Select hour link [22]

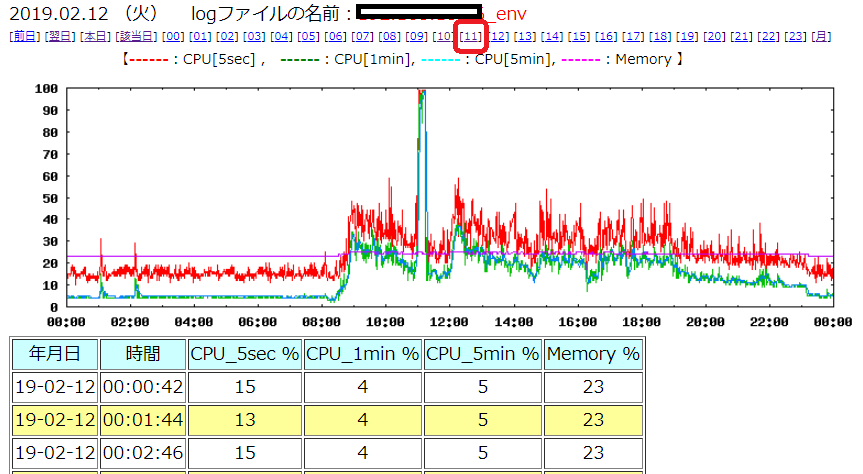[768, 36]
